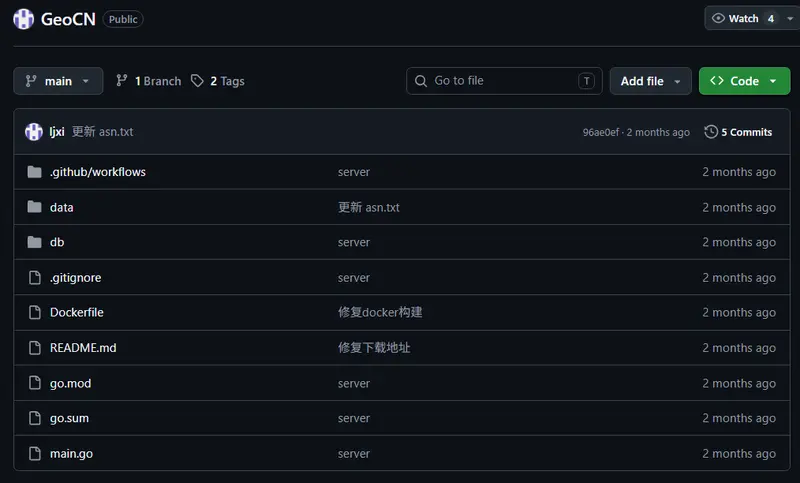Click the file icon for go.sum
Image resolution: width=800 pixels, height=483 pixels.
pyautogui.click(x=35, y=418)
